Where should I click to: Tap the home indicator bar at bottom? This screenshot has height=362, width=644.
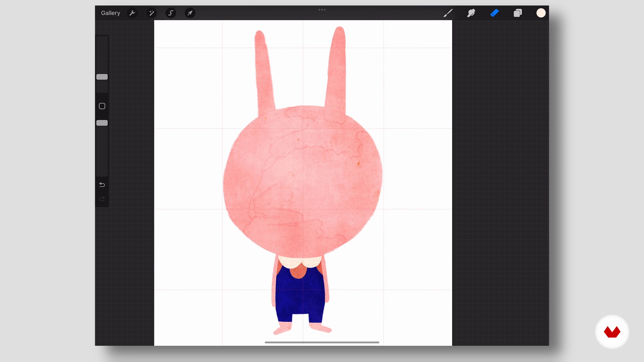tap(322, 342)
